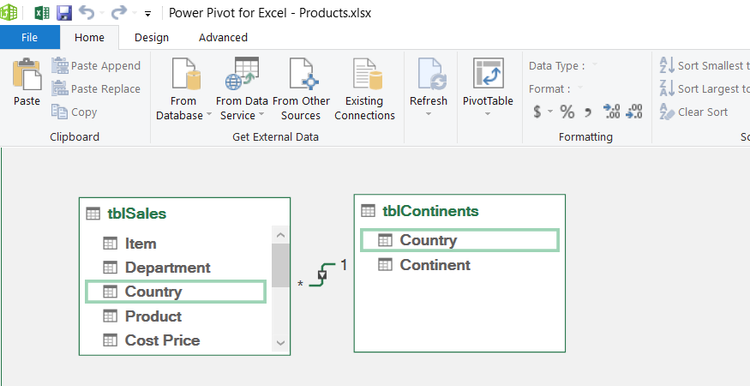Select Department field in tblSales
This screenshot has height=386, width=750.
pos(175,267)
